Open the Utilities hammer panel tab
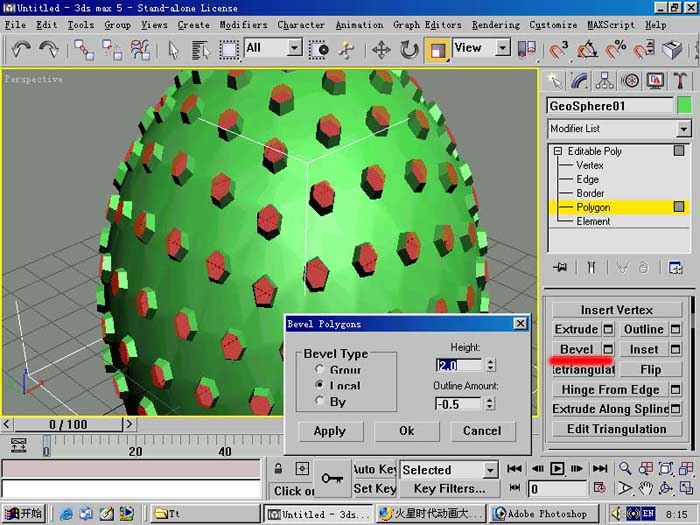Image resolution: width=700 pixels, height=525 pixels. tap(680, 81)
